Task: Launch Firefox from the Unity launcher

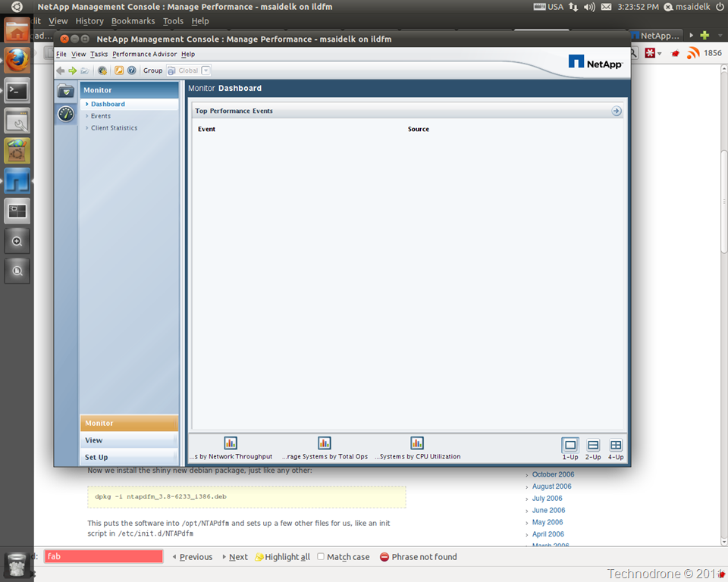Action: (x=17, y=61)
